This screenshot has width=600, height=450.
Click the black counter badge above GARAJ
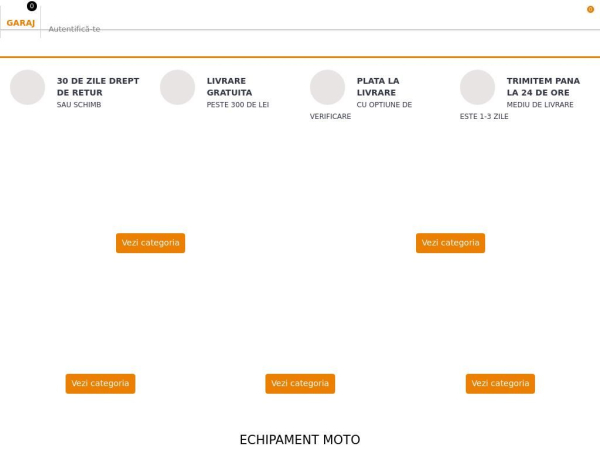pos(32,6)
